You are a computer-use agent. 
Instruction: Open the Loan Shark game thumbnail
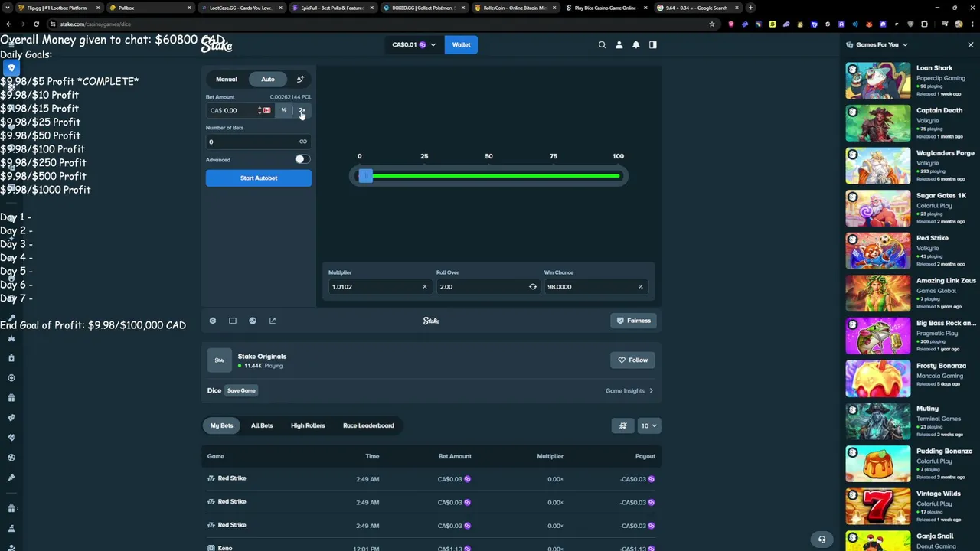pos(878,80)
